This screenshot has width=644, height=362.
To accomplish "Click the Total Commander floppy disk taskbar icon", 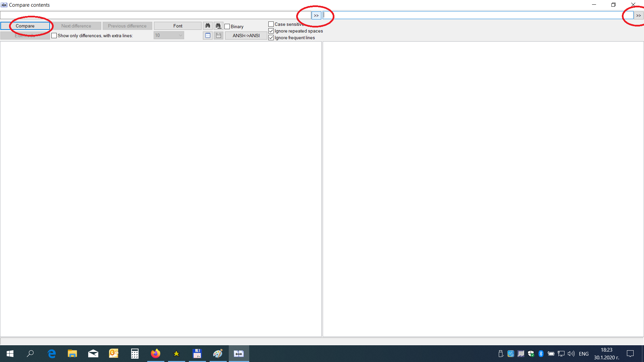I will pyautogui.click(x=197, y=354).
